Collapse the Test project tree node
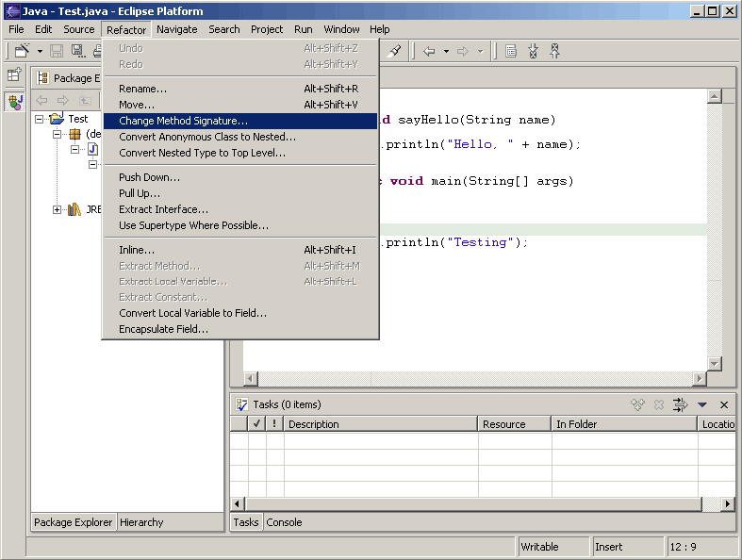Image resolution: width=742 pixels, height=560 pixels. [40, 119]
